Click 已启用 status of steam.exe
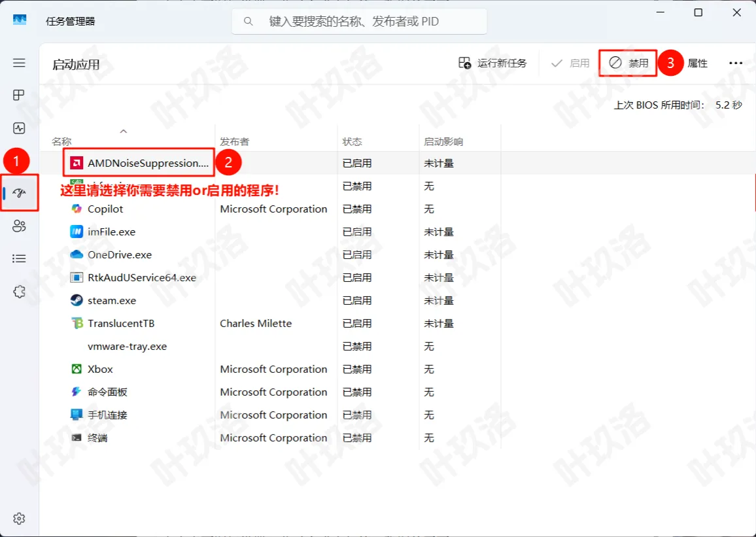 [x=357, y=300]
